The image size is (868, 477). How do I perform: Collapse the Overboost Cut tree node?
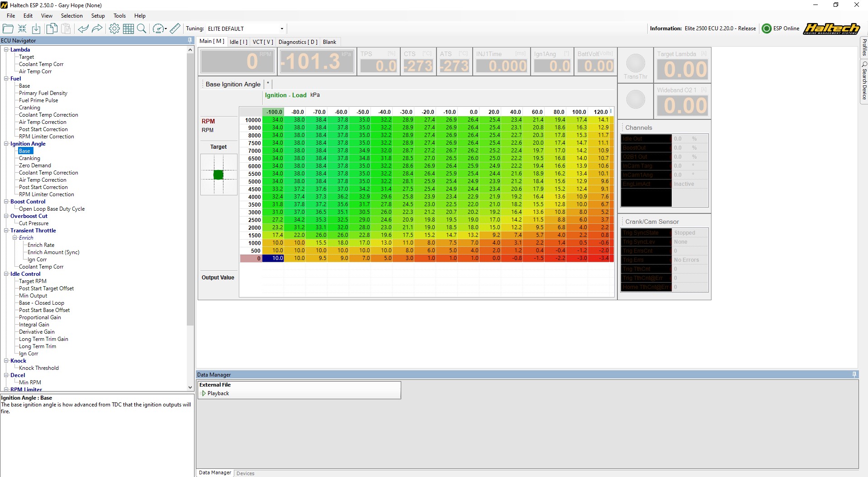pos(6,216)
